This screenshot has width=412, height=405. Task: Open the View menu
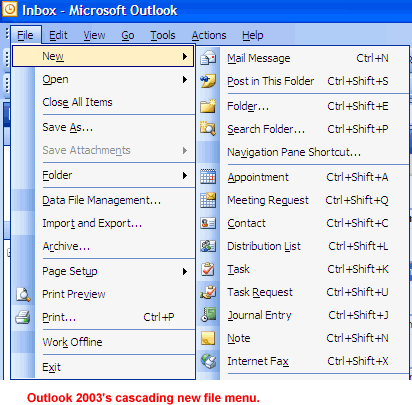94,35
